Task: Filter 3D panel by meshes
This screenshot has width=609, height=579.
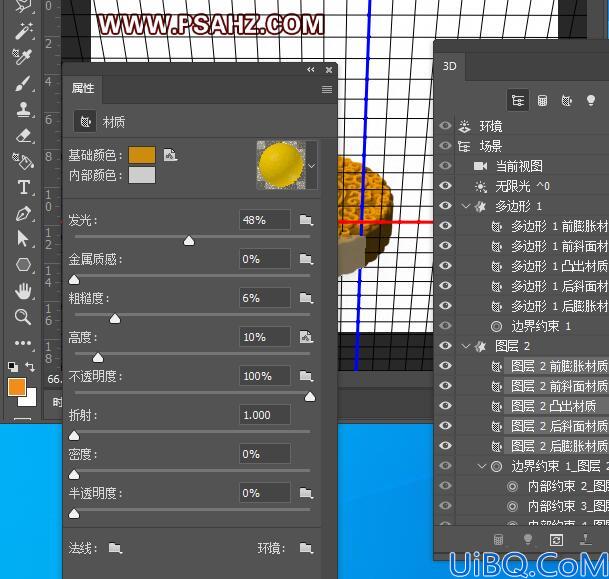Action: point(542,101)
